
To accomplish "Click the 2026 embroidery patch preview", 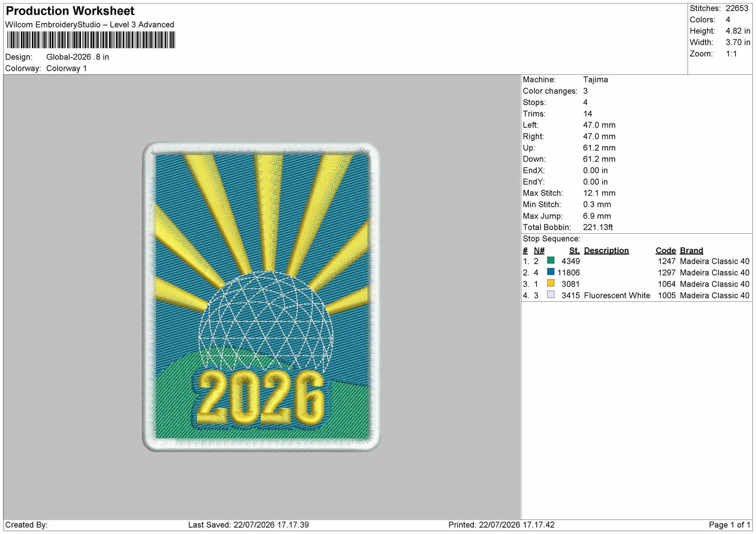I will 262,297.
